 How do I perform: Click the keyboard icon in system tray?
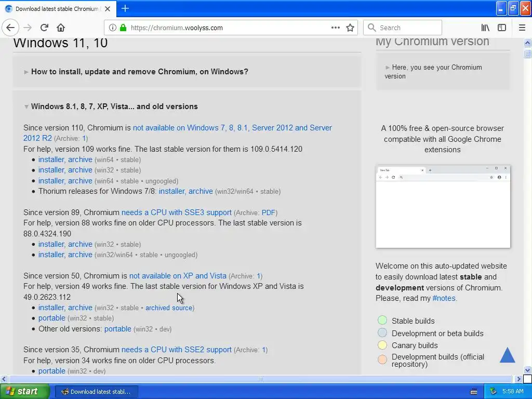pos(474,392)
